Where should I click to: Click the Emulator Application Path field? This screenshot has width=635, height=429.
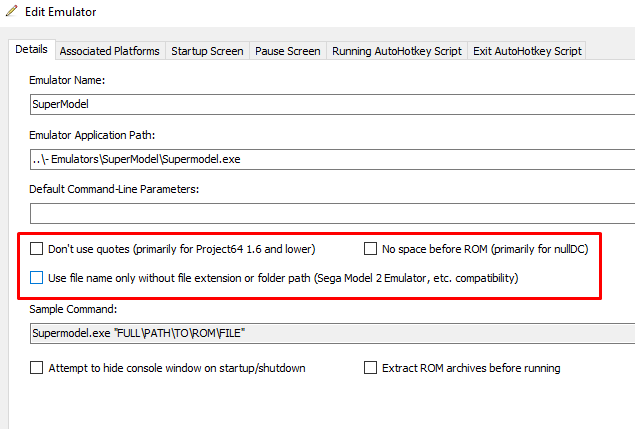332,159
